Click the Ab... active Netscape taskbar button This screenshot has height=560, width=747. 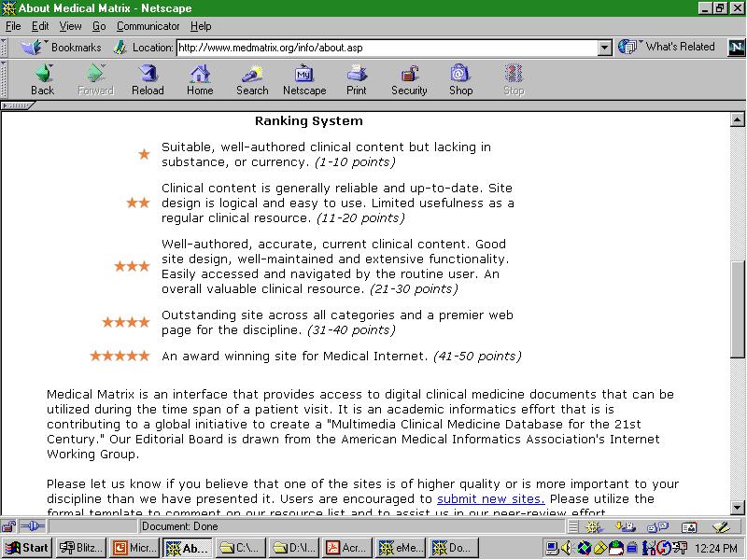(x=188, y=548)
